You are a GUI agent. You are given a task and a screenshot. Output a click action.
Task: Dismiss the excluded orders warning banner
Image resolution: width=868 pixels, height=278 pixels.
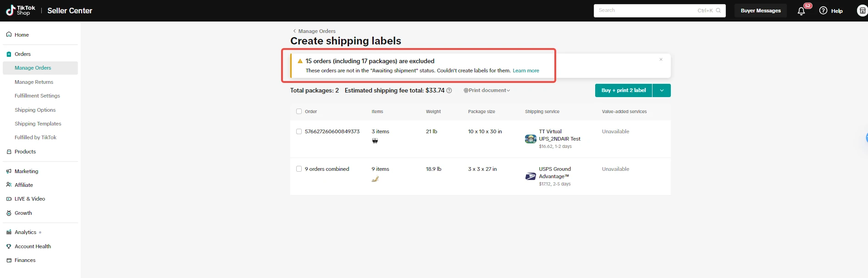(661, 60)
